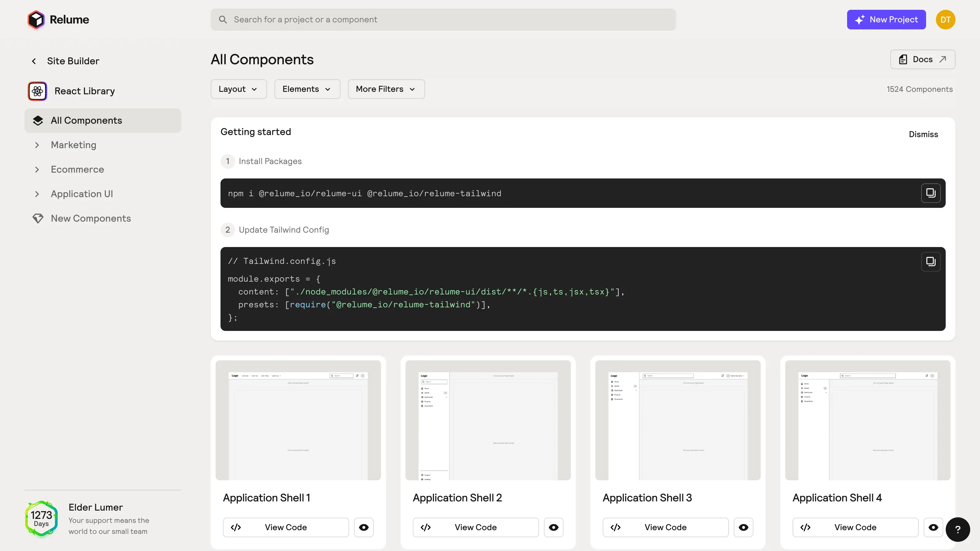Go back to Site Builder
This screenshot has width=980, height=551.
point(73,61)
